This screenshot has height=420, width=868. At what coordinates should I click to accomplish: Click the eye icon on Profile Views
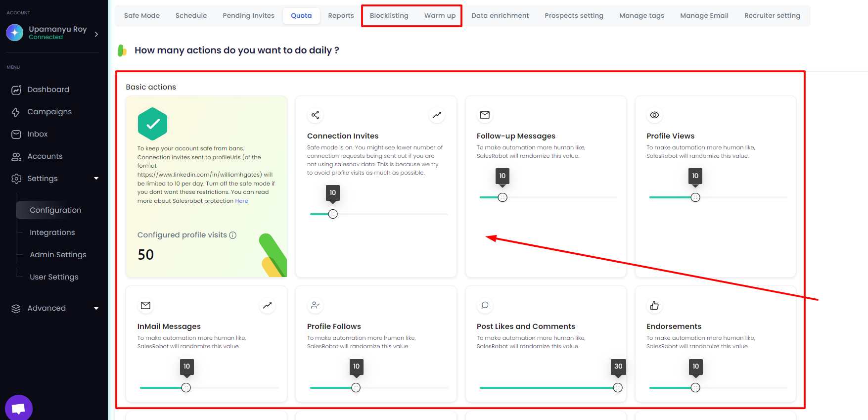coord(654,115)
